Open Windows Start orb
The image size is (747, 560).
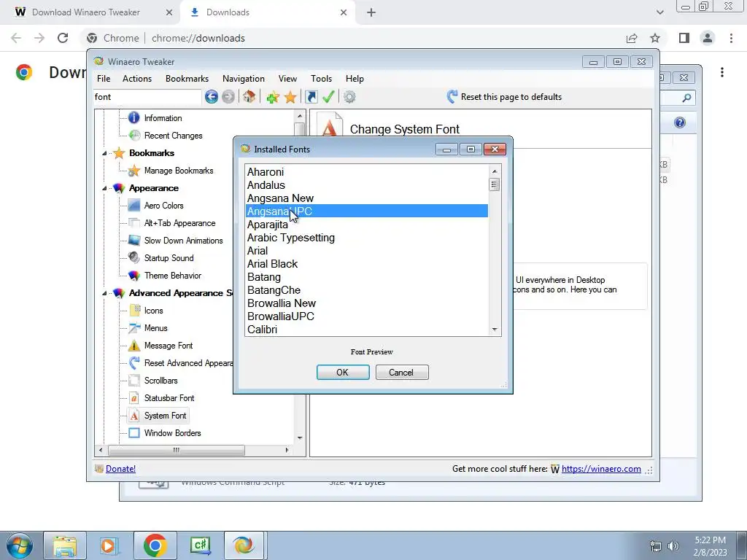[x=19, y=545]
